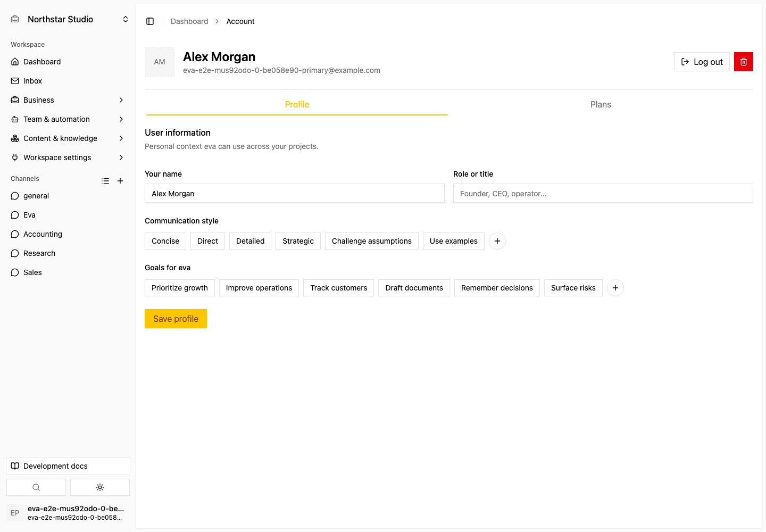Screen dimensions: 766x532
Task: Open the Sales channel
Action: click(x=68, y=272)
